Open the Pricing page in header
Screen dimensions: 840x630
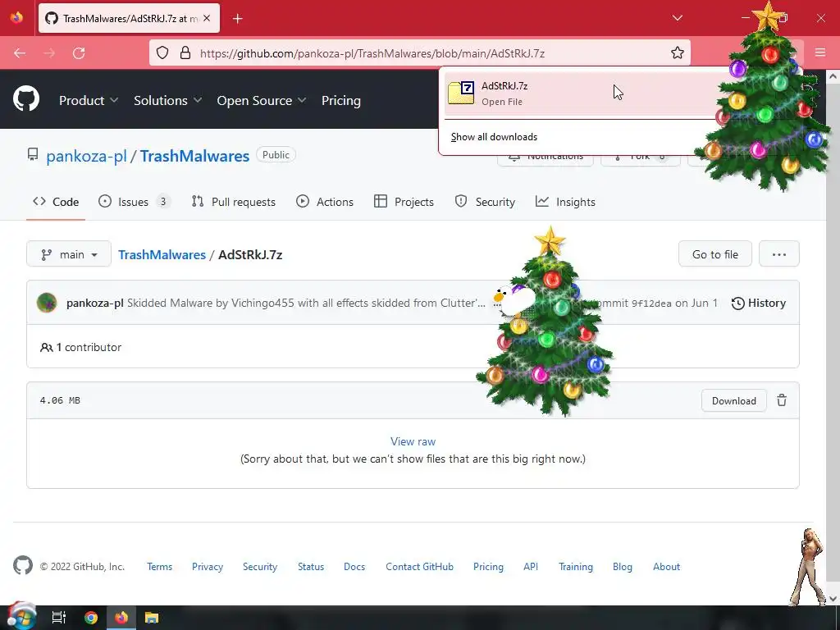(340, 101)
